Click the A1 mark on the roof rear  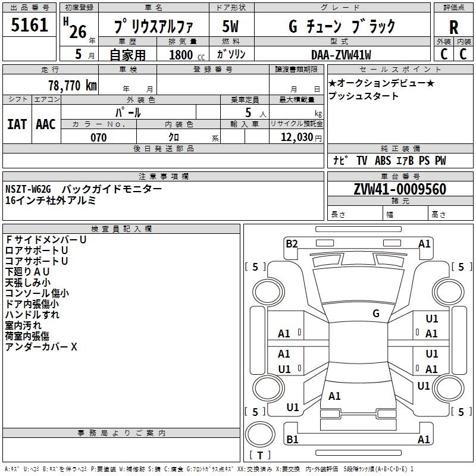point(334,396)
